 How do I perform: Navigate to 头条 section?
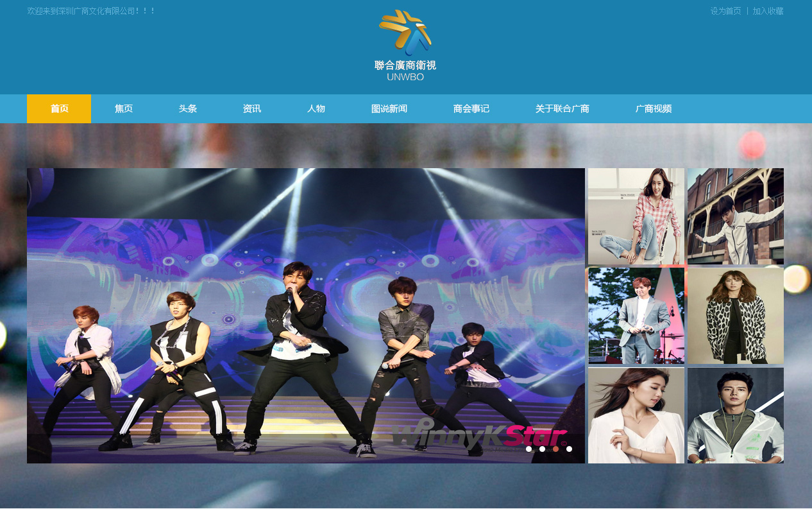coord(187,108)
